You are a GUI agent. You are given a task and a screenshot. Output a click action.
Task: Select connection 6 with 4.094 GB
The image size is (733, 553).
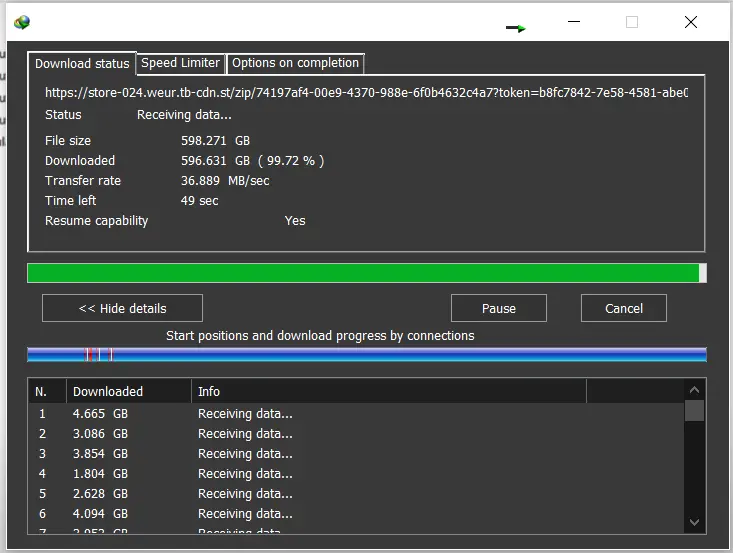click(x=356, y=514)
